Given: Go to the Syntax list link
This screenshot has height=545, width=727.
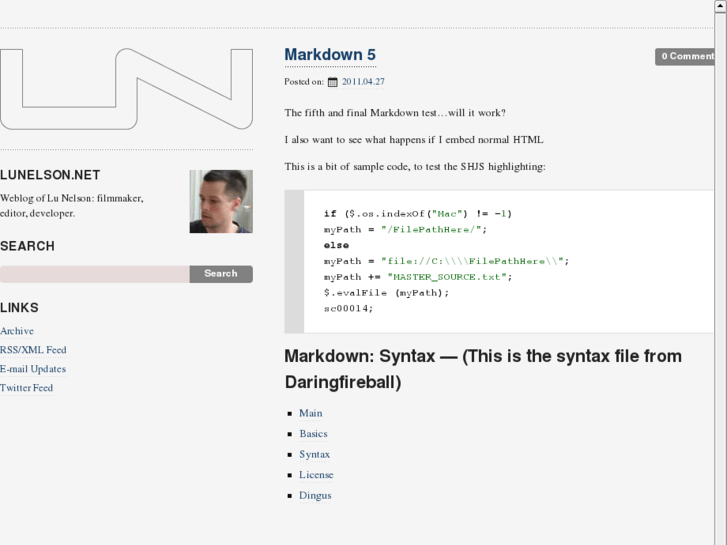Looking at the screenshot, I should 314,454.
